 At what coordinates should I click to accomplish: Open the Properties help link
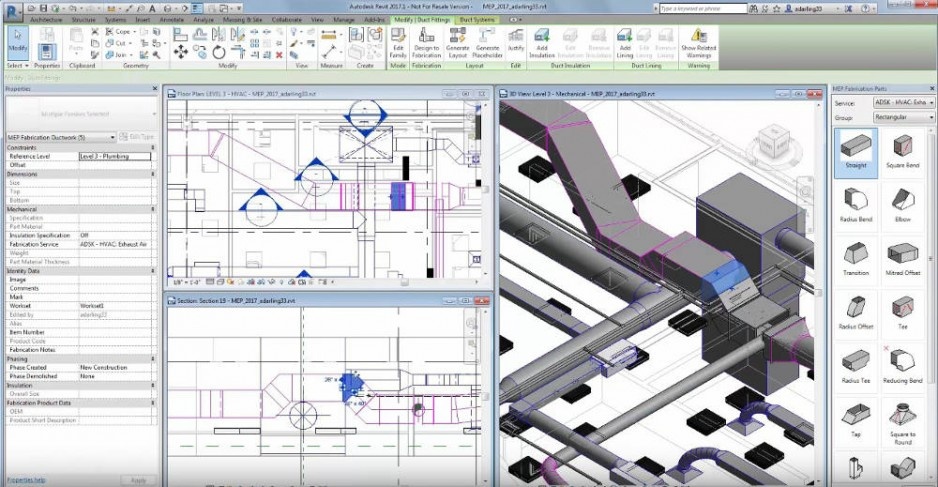coord(26,480)
